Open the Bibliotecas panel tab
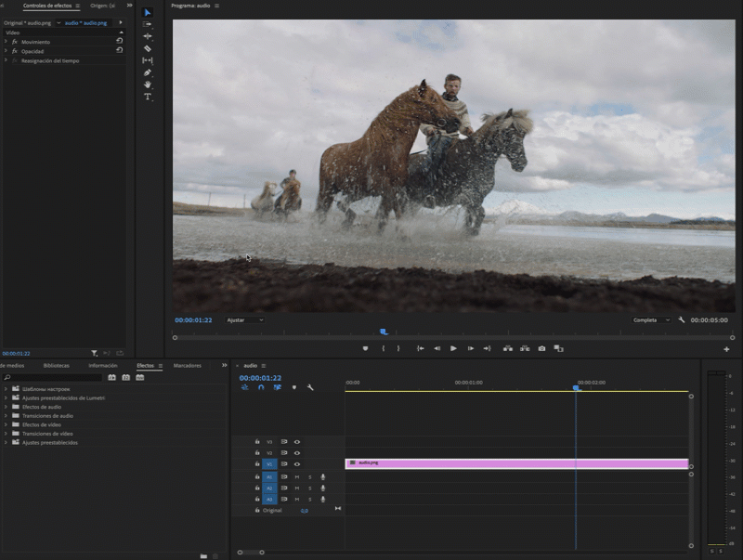Image resolution: width=743 pixels, height=560 pixels. point(56,366)
